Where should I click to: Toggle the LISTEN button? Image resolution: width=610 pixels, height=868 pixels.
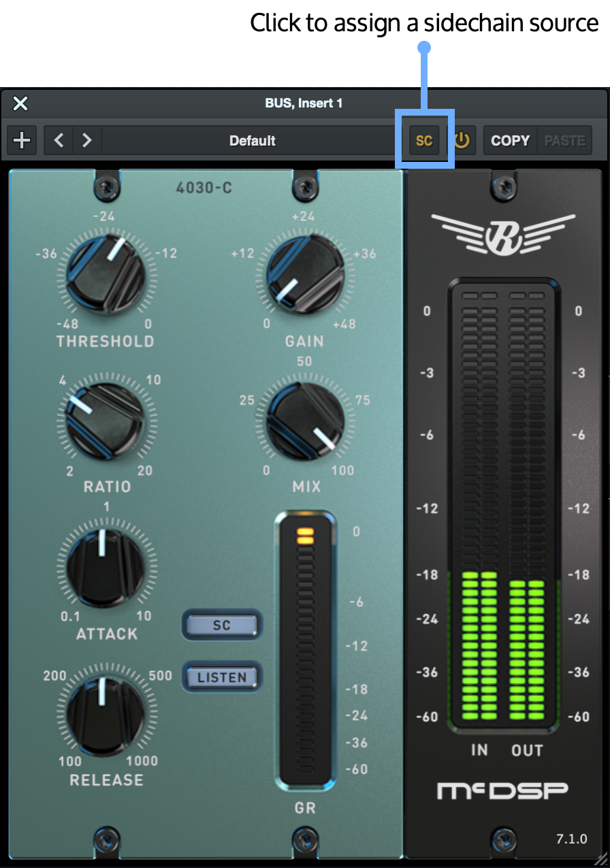(221, 678)
